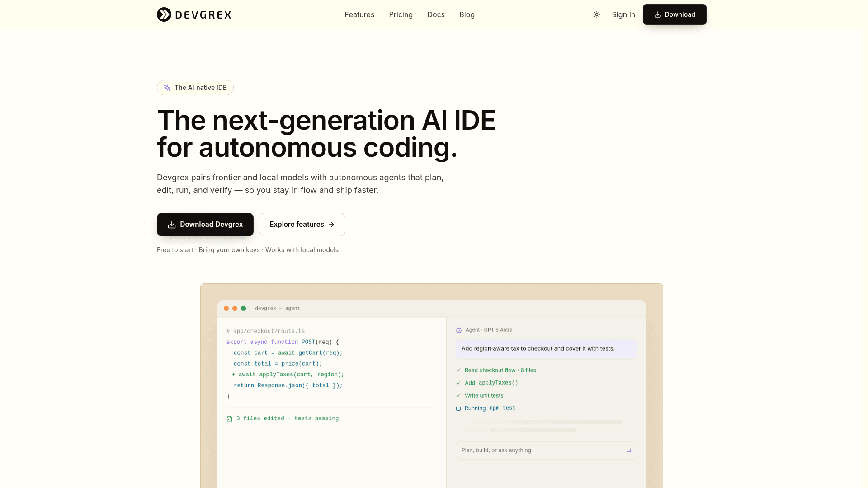Click 'const cart = await getCart(req);' line
The width and height of the screenshot is (868, 488).
coord(288,353)
